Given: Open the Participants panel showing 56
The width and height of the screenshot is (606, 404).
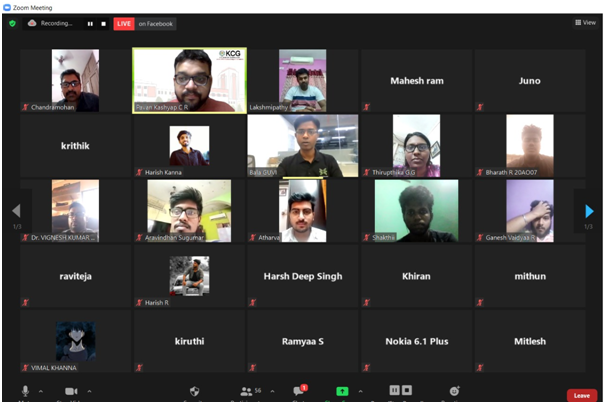Looking at the screenshot, I should [250, 391].
